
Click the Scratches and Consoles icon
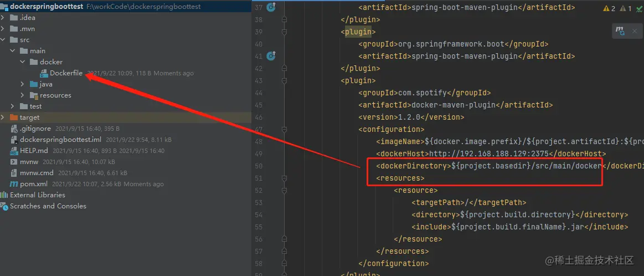coord(4,207)
